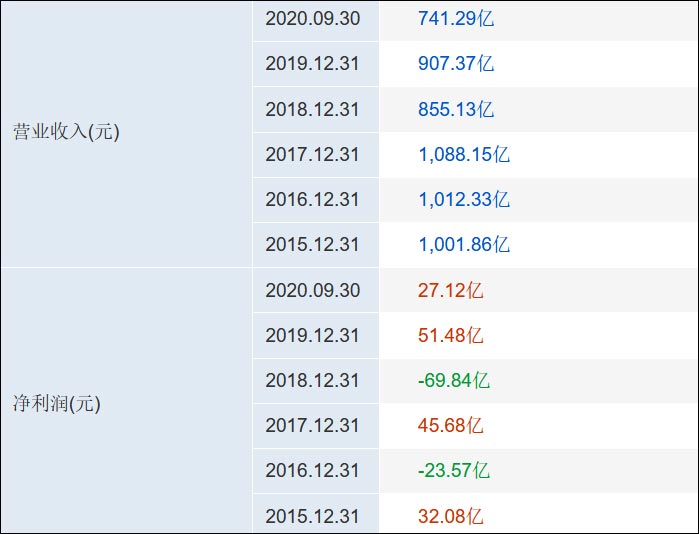
Task: Click the 2020.09.30 date in revenue section
Action: click(312, 18)
